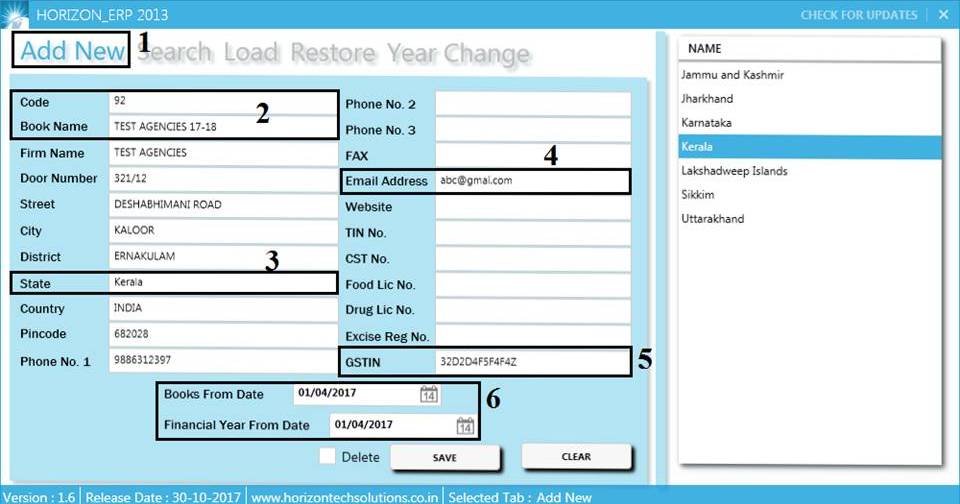Open the Search tab

pyautogui.click(x=174, y=52)
